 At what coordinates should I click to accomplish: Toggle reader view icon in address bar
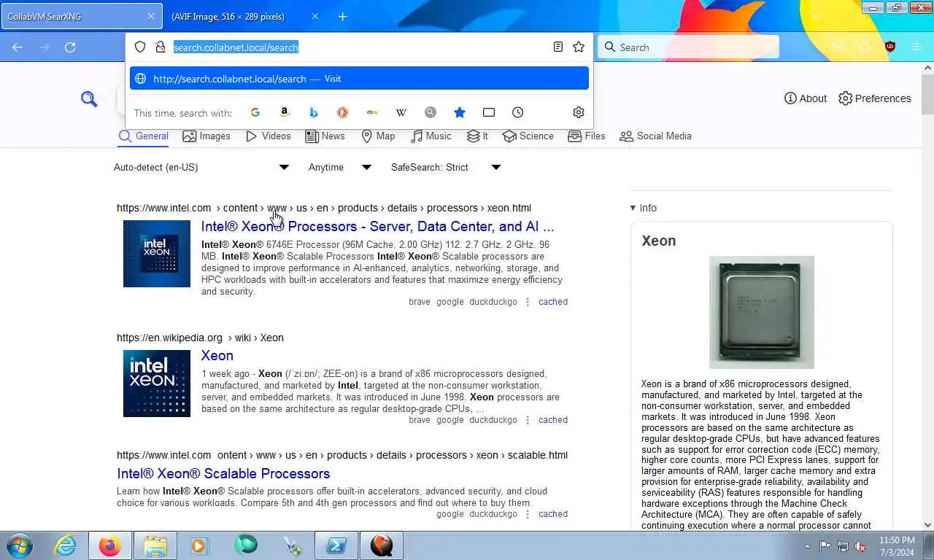pos(558,47)
